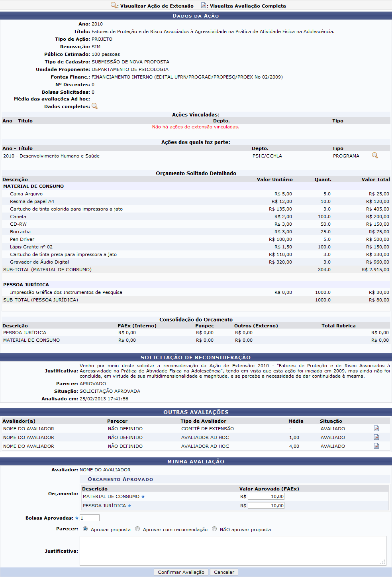The height and width of the screenshot is (577, 392).
Task: Click the Visualizar Ação de Extensão legend magnifier
Action: click(114, 6)
